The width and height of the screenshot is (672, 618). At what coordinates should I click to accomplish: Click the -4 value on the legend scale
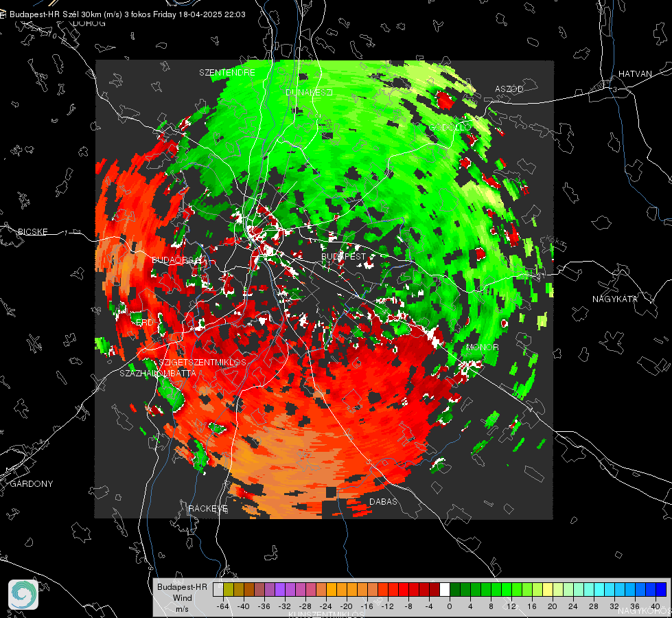[x=429, y=606]
